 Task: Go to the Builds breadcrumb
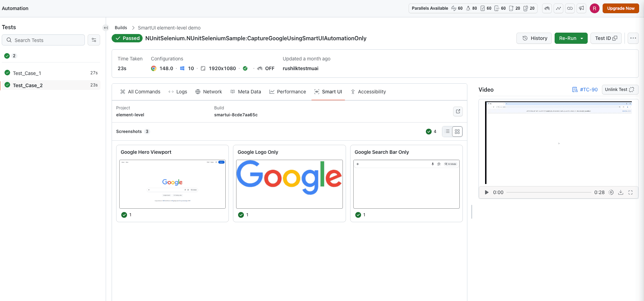[121, 28]
